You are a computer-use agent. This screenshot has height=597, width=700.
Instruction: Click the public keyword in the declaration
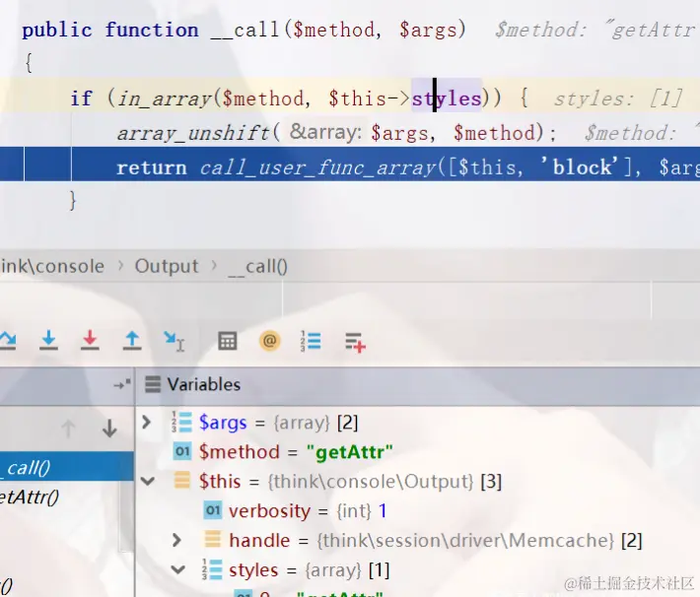57,30
